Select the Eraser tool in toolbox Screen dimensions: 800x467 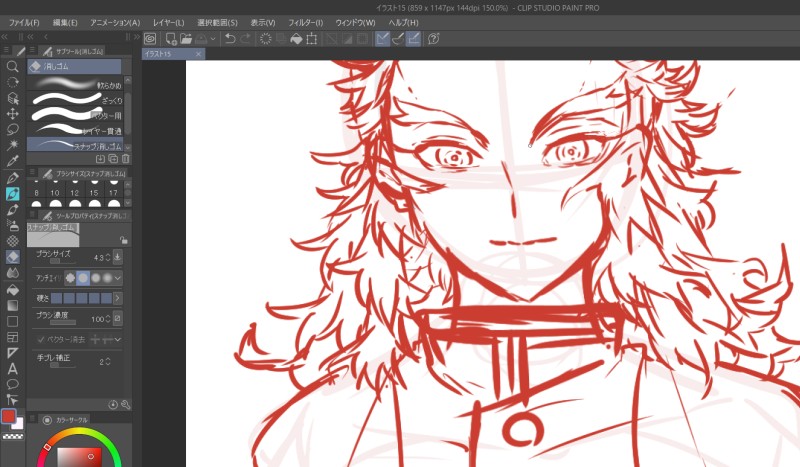point(12,257)
